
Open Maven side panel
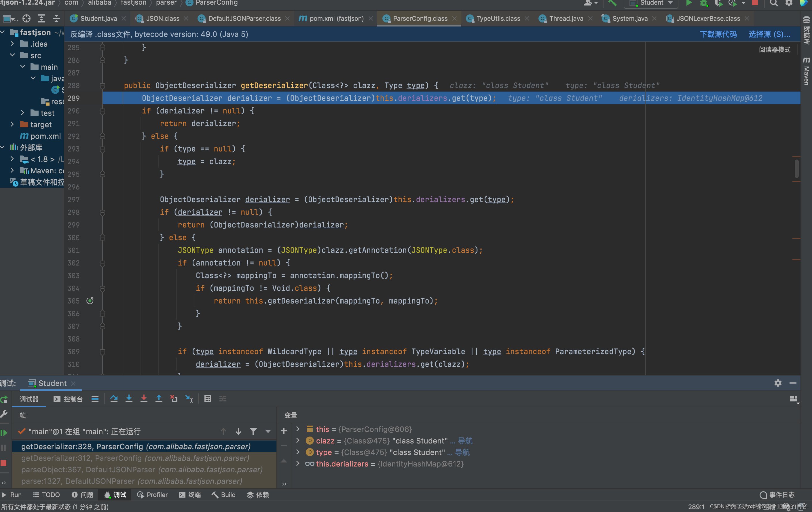[806, 71]
